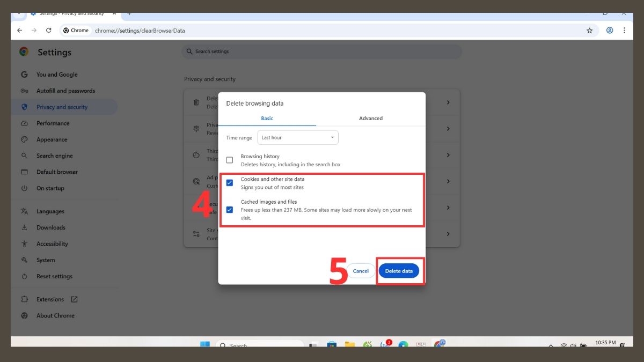Click the Search settings field
644x362 pixels.
tap(322, 51)
